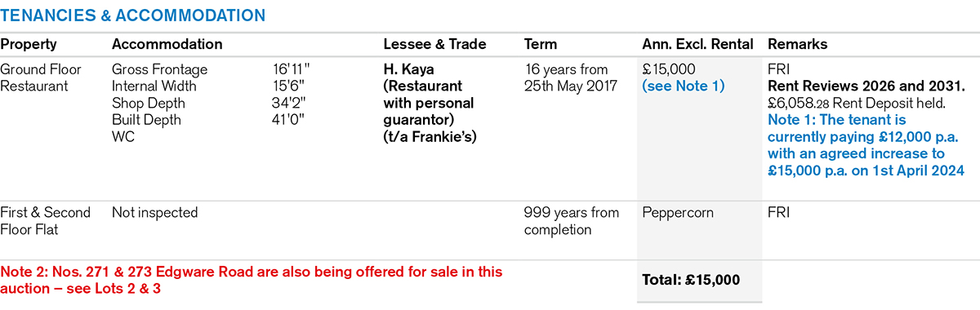The image size is (980, 310).
Task: Open the blue 'see Note 1' reference
Action: [x=684, y=86]
